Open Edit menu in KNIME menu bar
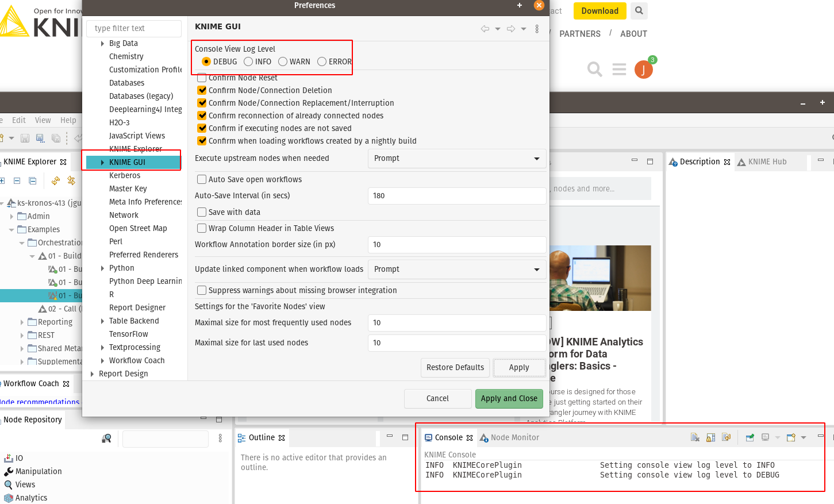834x504 pixels. [19, 120]
